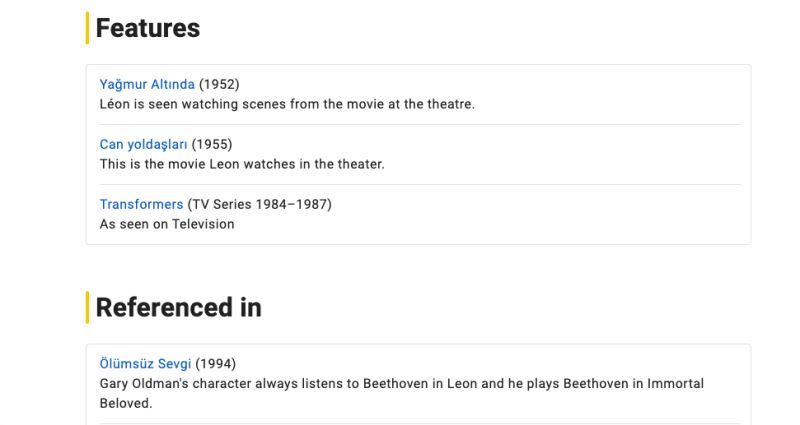Image resolution: width=800 pixels, height=425 pixels.
Task: Open the Yağmur Altında movie link
Action: point(147,84)
